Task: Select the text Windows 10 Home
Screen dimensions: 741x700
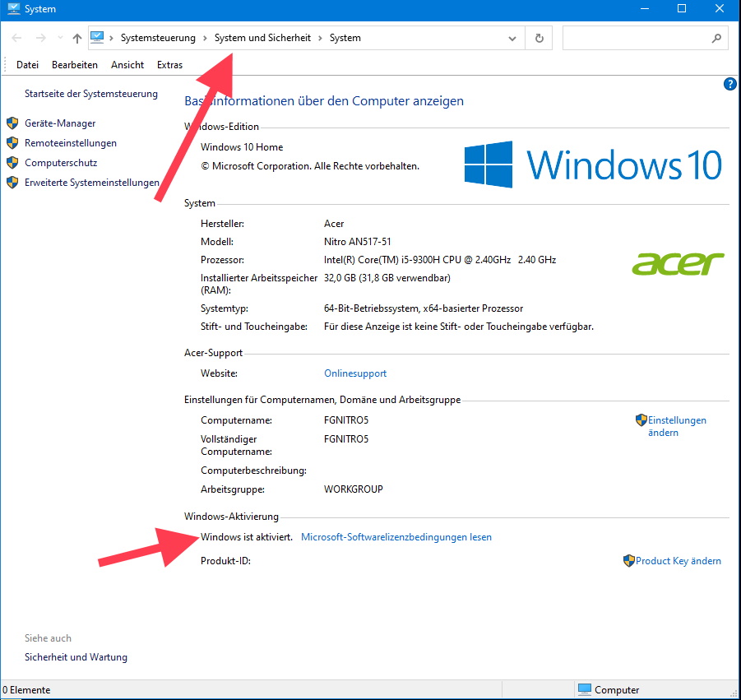Action: 242,147
